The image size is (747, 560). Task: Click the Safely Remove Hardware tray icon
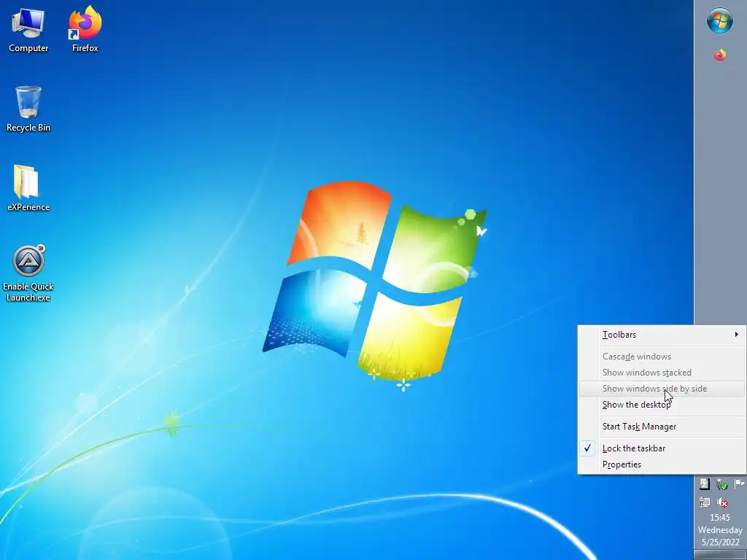click(722, 485)
